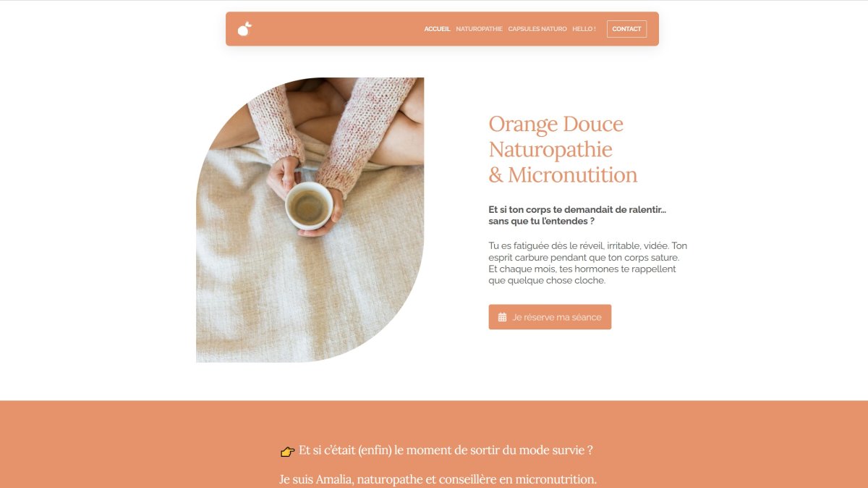Click the Je réserve ma séance label
868x488 pixels.
(x=557, y=317)
